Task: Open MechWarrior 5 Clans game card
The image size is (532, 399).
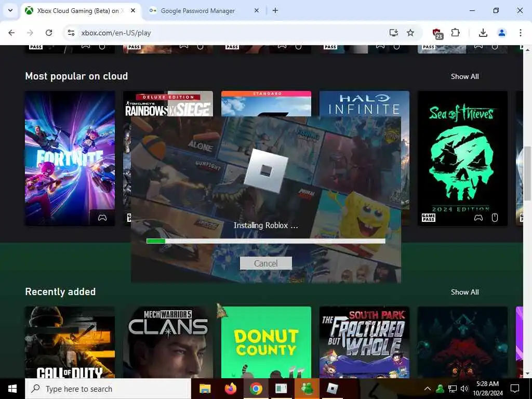Action: pos(168,342)
